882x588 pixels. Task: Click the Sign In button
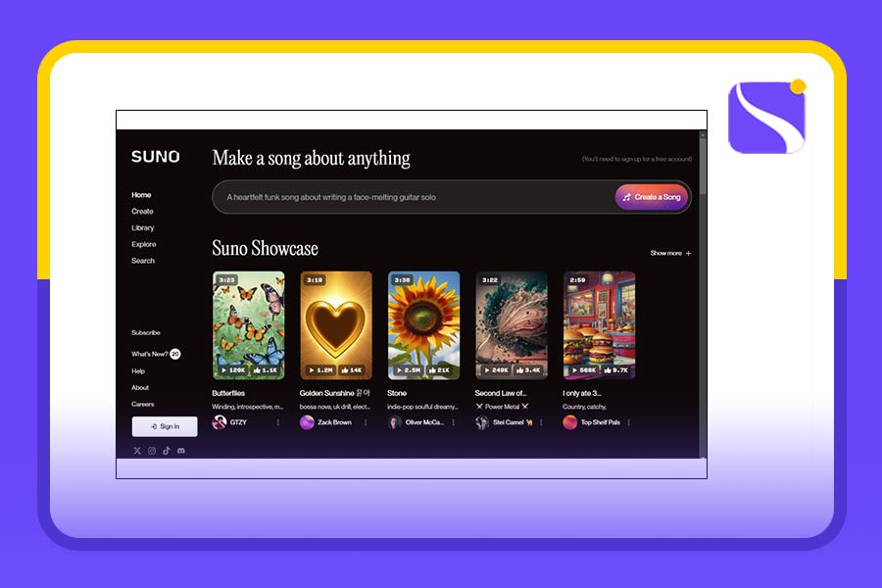tap(165, 426)
